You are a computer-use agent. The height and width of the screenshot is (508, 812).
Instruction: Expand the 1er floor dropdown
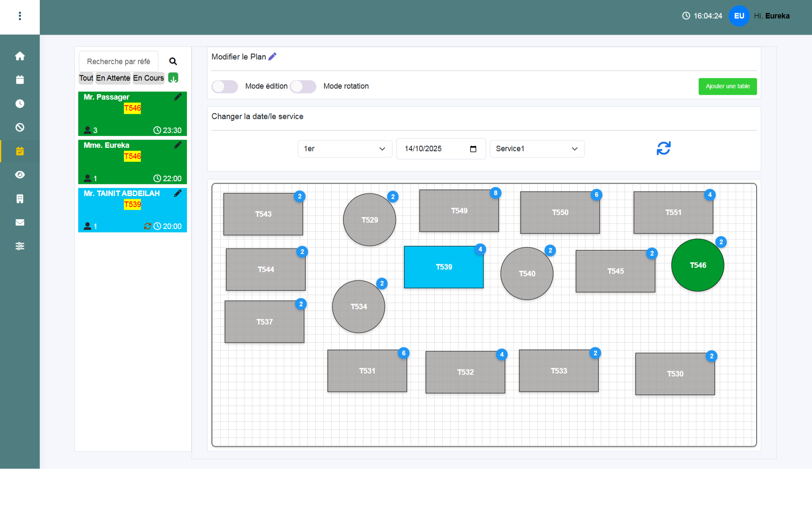[x=344, y=149]
